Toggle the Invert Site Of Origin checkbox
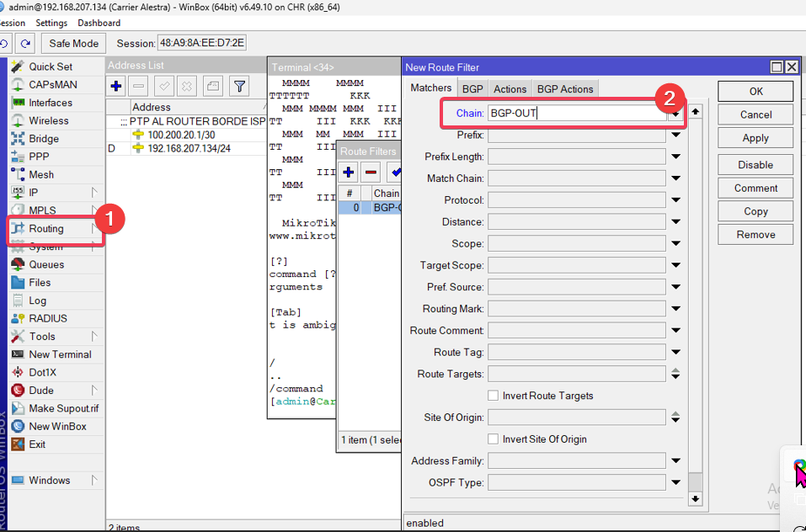 pos(494,439)
